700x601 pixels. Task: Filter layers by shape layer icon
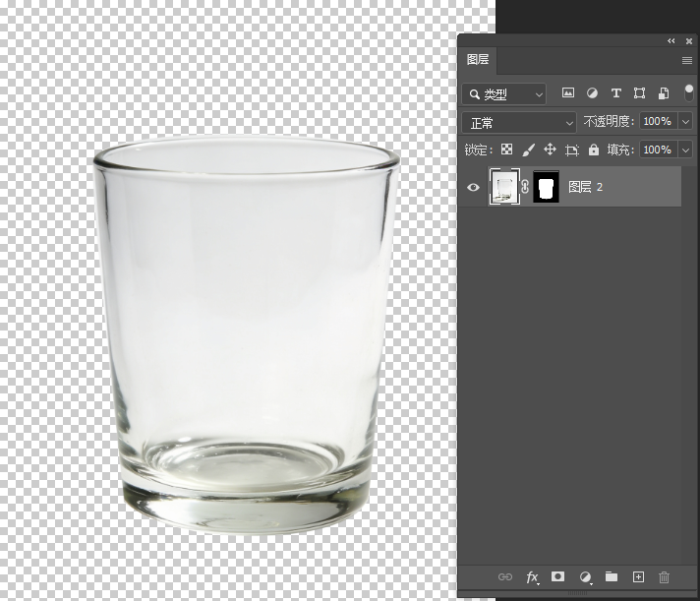(x=640, y=93)
